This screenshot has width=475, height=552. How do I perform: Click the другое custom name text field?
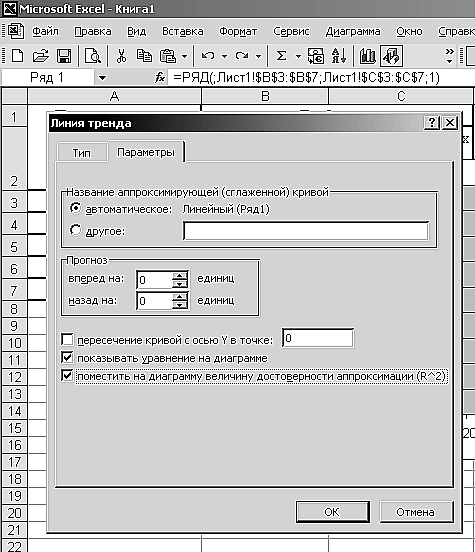point(306,231)
